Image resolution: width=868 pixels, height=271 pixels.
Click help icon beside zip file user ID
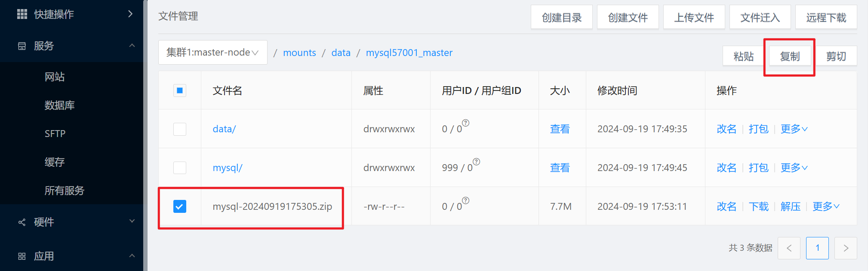point(466,200)
